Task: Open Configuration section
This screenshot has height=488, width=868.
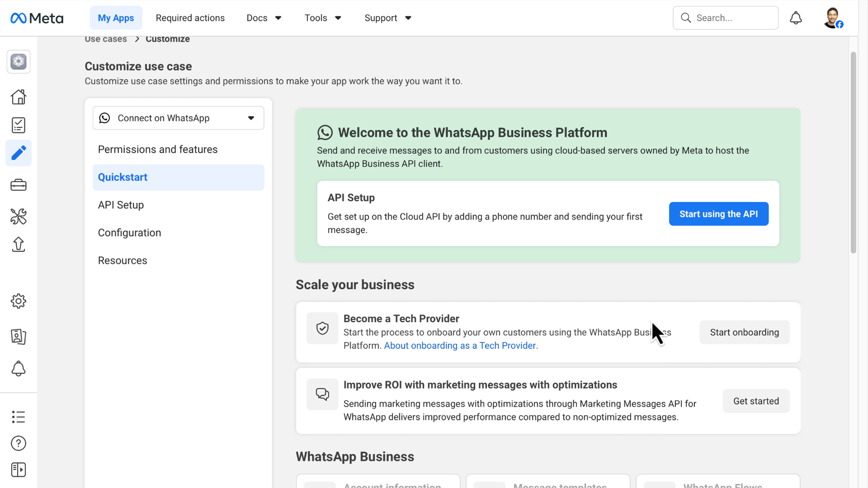Action: point(179,233)
